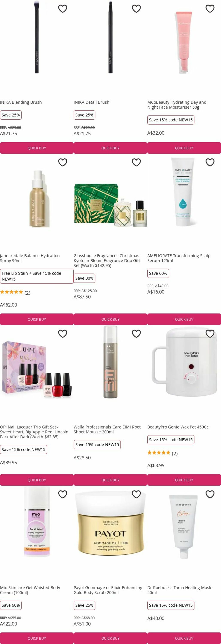Add INKA Blending Brush to wishlist
This screenshot has width=221, height=644.
62,9
